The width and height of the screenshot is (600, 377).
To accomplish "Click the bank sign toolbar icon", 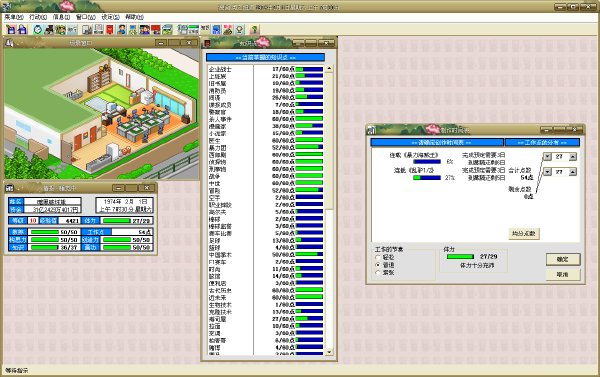I will click(x=72, y=29).
